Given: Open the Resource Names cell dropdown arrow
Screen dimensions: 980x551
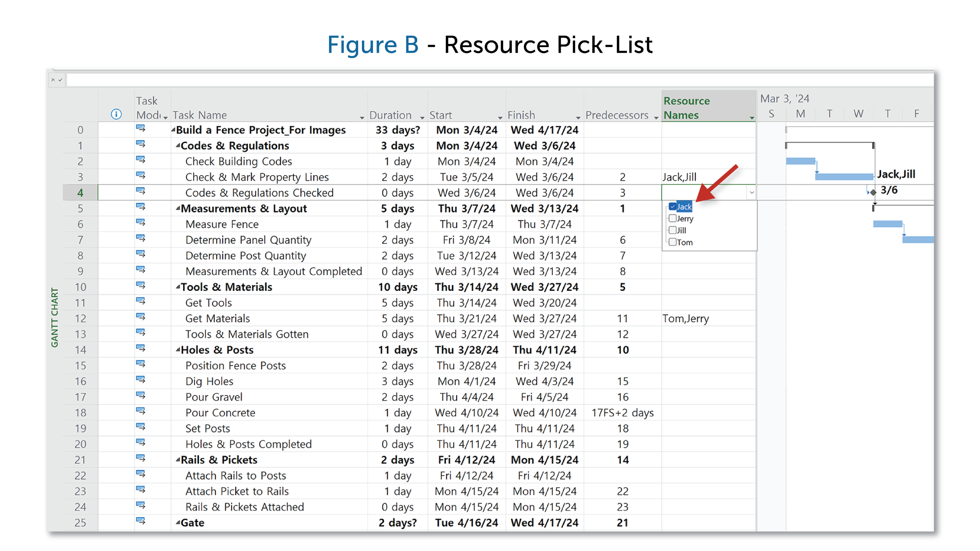Looking at the screenshot, I should point(751,192).
